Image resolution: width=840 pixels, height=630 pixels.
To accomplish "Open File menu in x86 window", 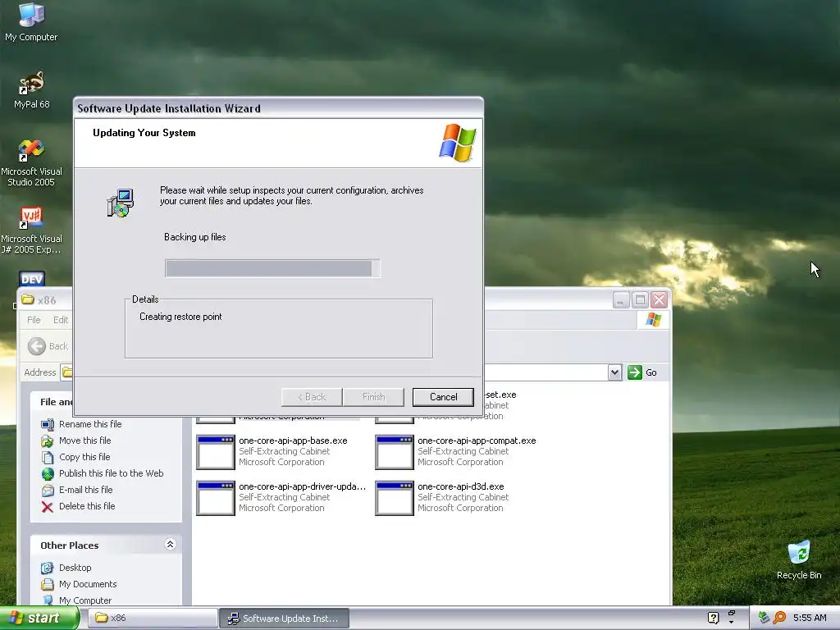I will (34, 320).
